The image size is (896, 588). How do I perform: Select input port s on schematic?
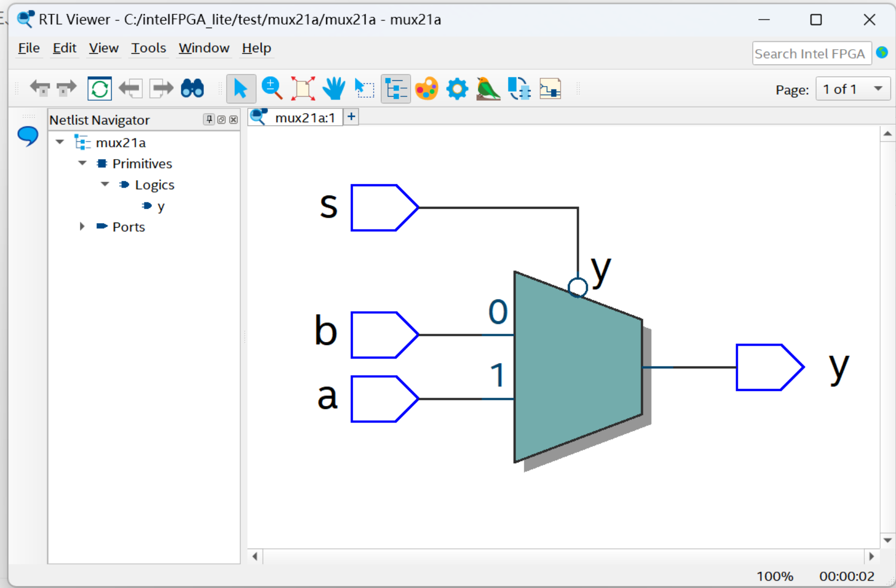(x=385, y=208)
